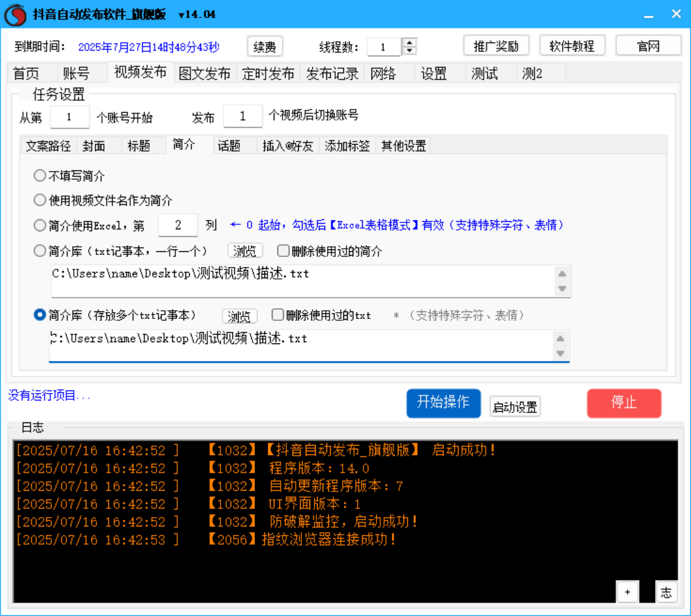Click the 线程数 thread count field
691x616 pixels.
pos(384,47)
